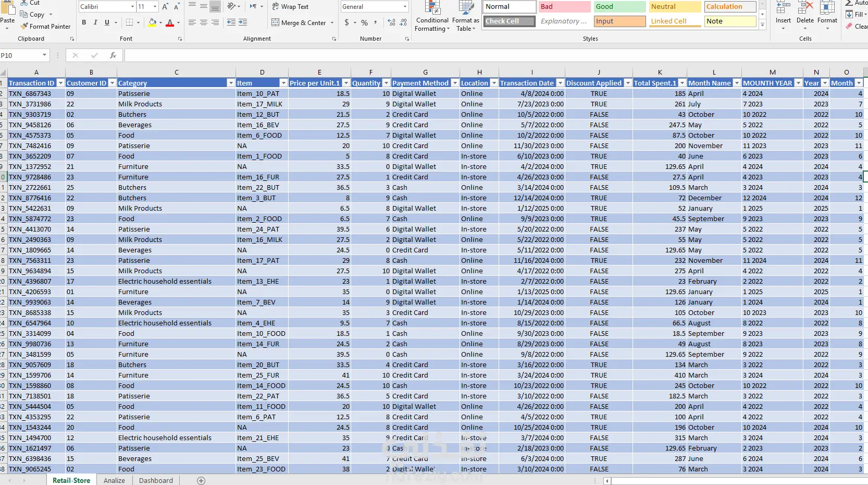Click the Orientation text-angle icon
This screenshot has height=485, width=868.
tap(231, 6)
